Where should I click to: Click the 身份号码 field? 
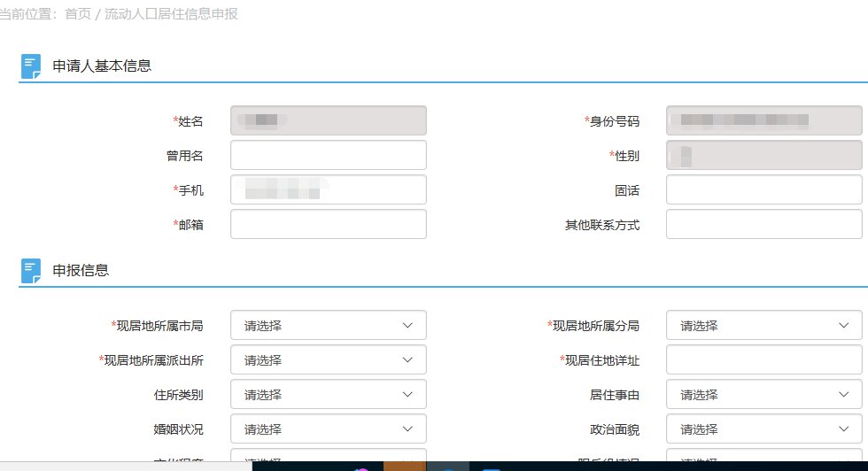click(x=763, y=121)
